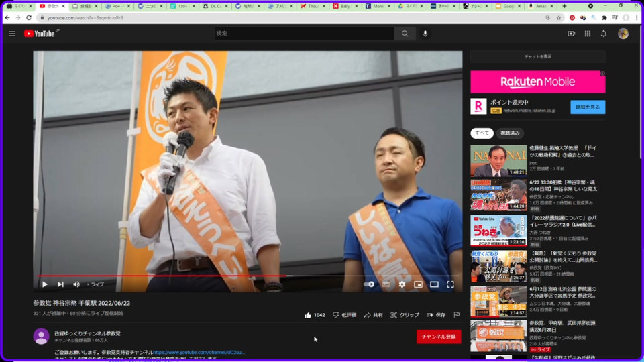The image size is (644, 362).
Task: Open the account avatar menu
Action: (x=623, y=34)
